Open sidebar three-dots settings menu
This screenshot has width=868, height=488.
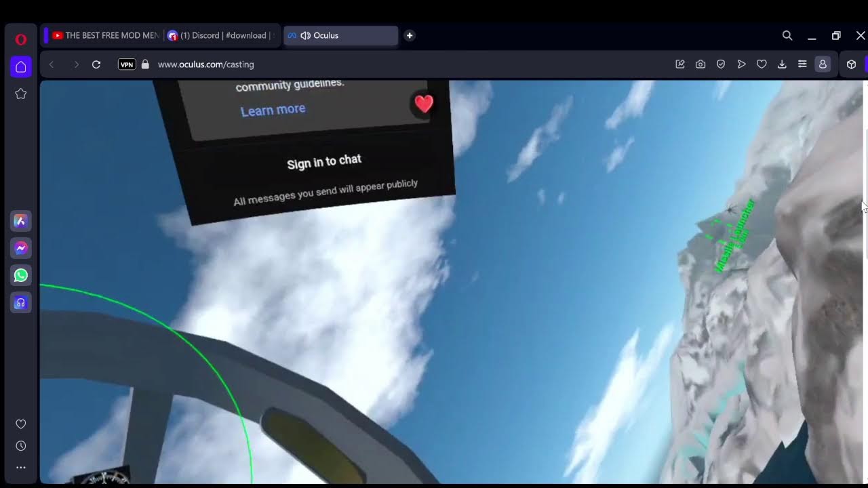pyautogui.click(x=20, y=468)
